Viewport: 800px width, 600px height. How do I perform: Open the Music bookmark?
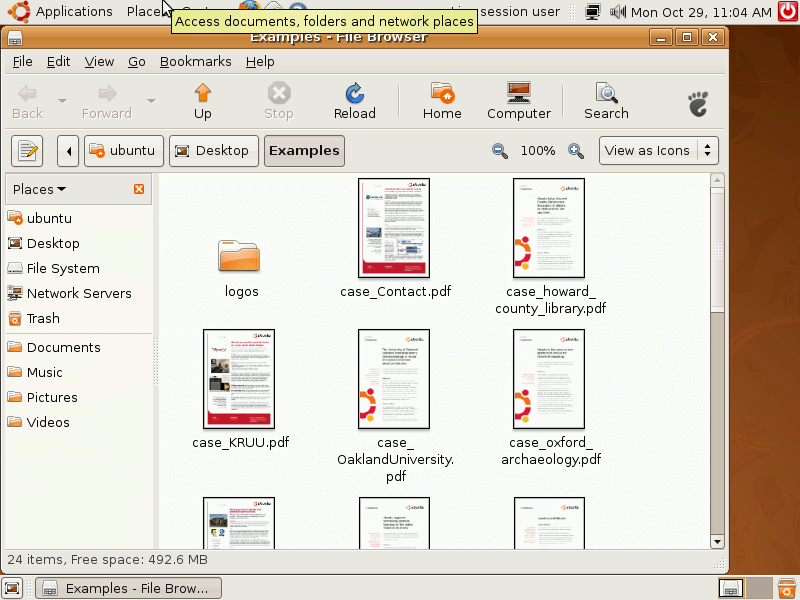pyautogui.click(x=35, y=372)
